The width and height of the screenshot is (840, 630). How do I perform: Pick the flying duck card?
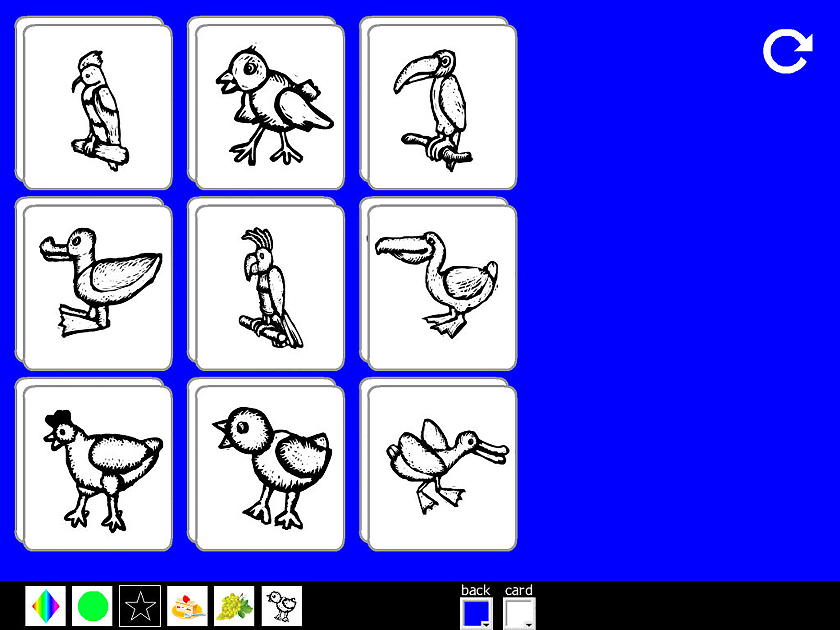point(442,468)
